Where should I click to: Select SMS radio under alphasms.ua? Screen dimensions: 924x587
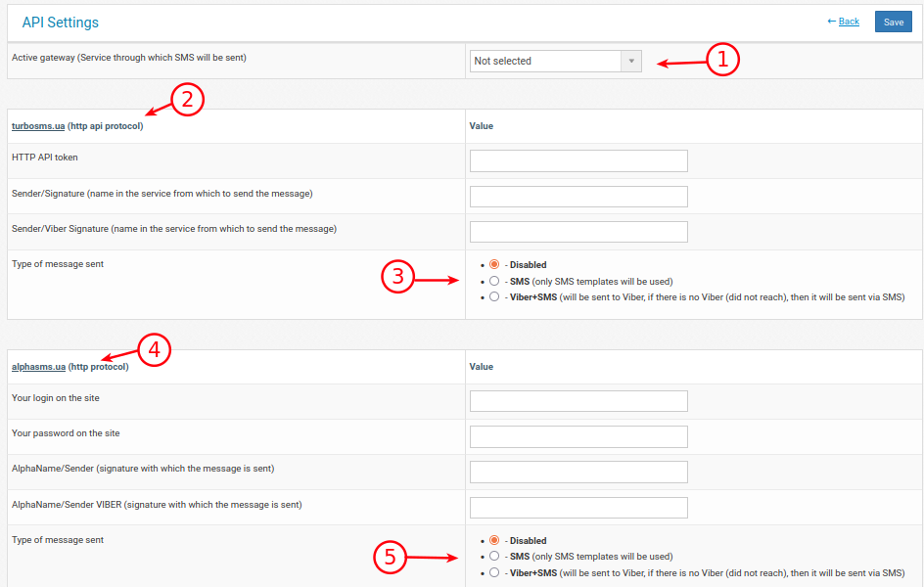click(x=494, y=556)
